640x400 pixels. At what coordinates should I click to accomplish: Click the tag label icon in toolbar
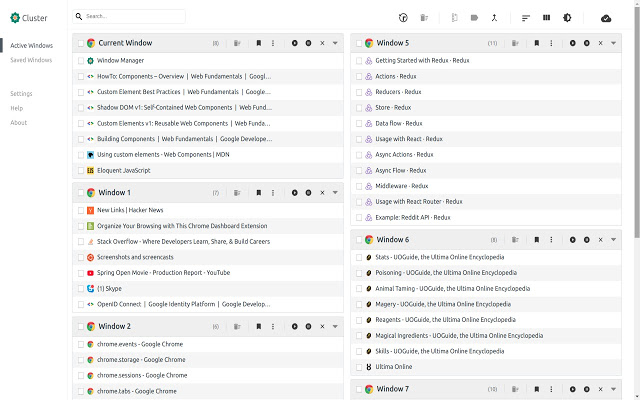pyautogui.click(x=474, y=17)
